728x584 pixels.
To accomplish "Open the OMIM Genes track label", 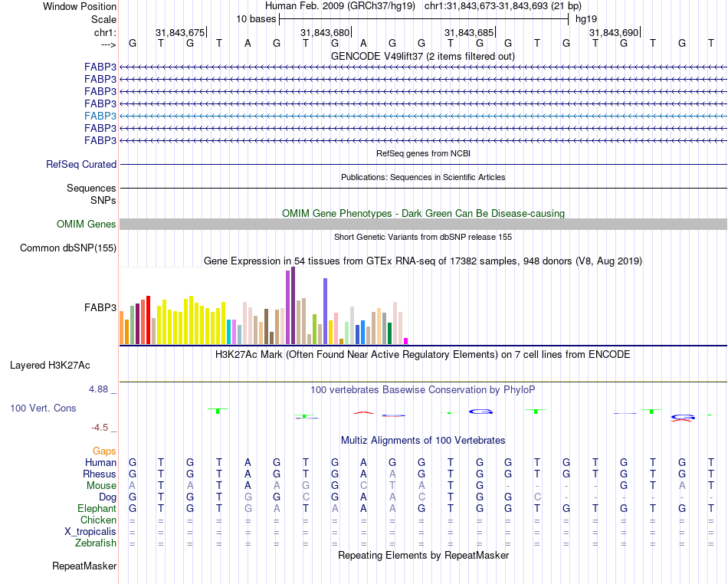I will (x=87, y=225).
